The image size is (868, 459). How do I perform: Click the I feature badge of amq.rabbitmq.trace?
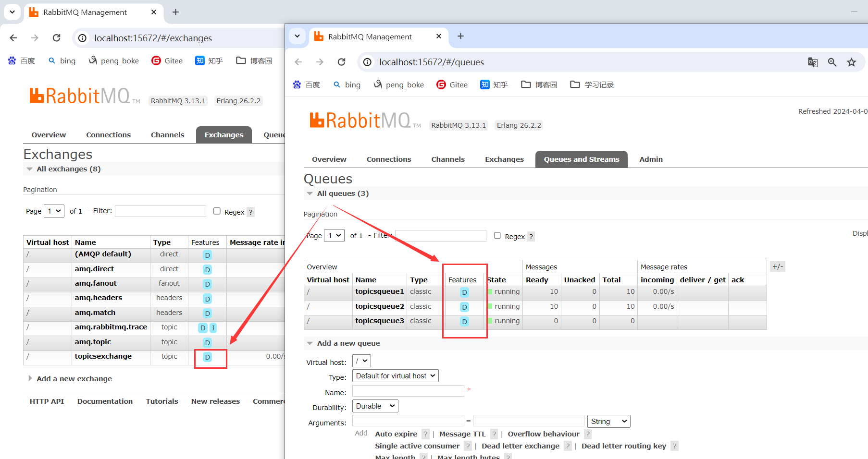coord(213,327)
